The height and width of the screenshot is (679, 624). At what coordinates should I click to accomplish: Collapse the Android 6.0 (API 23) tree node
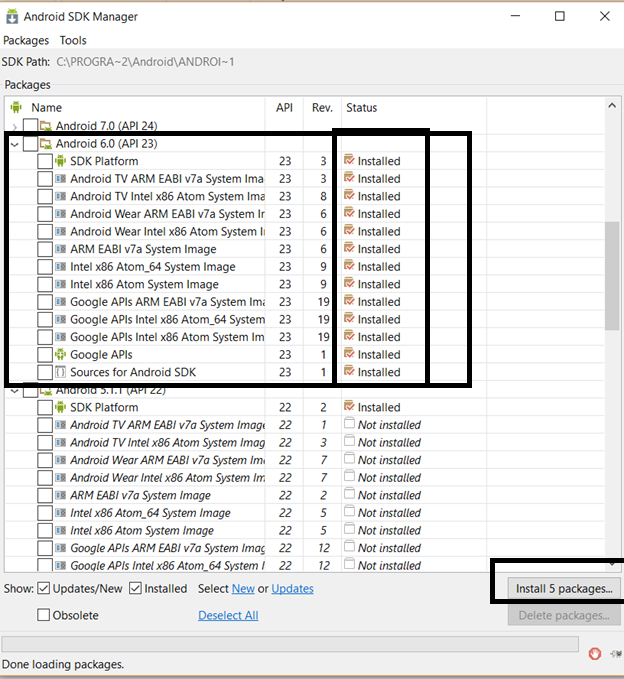[x=15, y=144]
